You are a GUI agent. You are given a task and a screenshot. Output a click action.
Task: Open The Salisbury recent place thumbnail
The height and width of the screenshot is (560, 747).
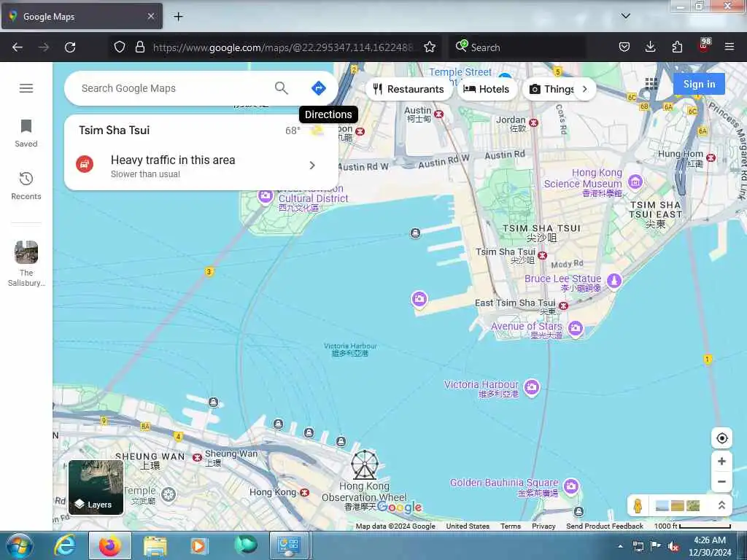click(x=26, y=252)
